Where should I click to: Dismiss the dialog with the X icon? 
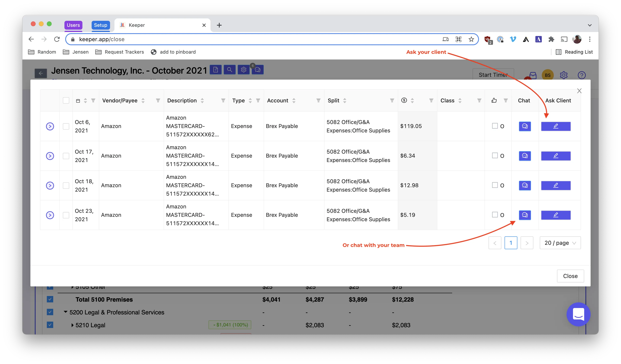pyautogui.click(x=579, y=91)
